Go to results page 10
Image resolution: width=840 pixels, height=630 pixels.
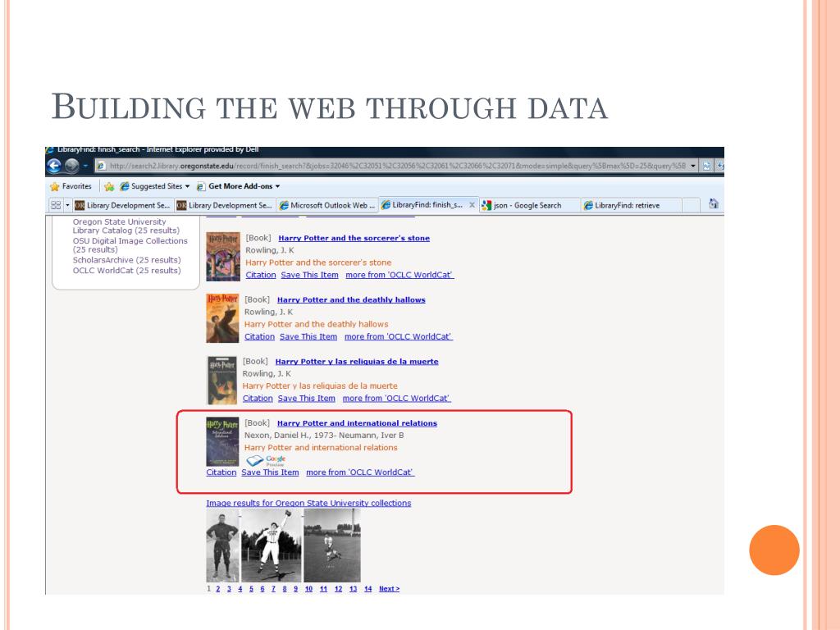[x=308, y=589]
